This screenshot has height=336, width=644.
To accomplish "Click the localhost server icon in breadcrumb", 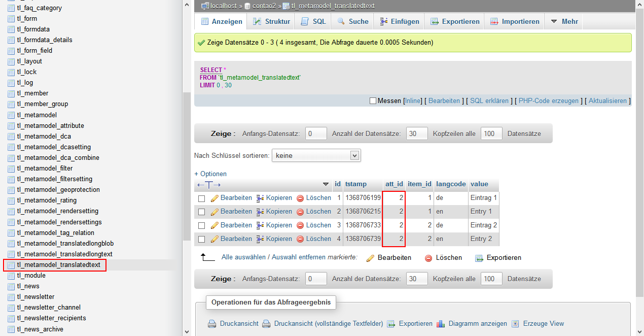I will click(x=205, y=6).
